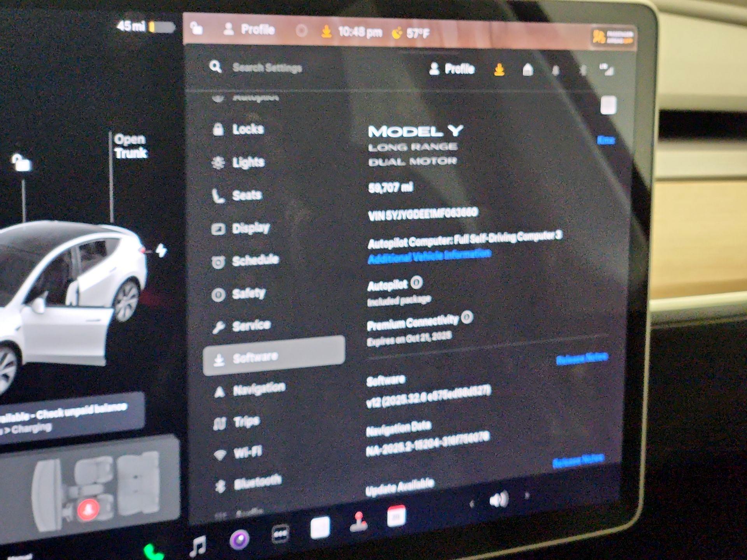This screenshot has height=560, width=747.
Task: Tap the unlock padlock icon beside car
Action: (x=21, y=163)
